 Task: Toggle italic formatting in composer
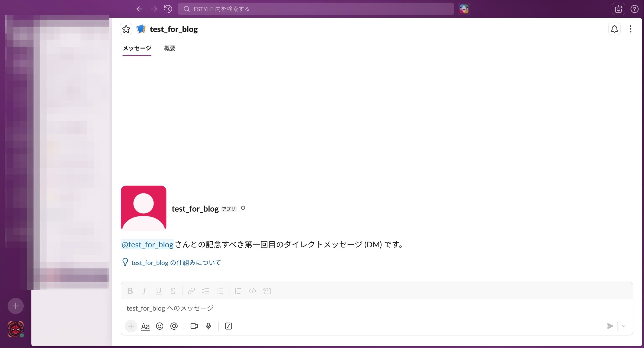144,291
